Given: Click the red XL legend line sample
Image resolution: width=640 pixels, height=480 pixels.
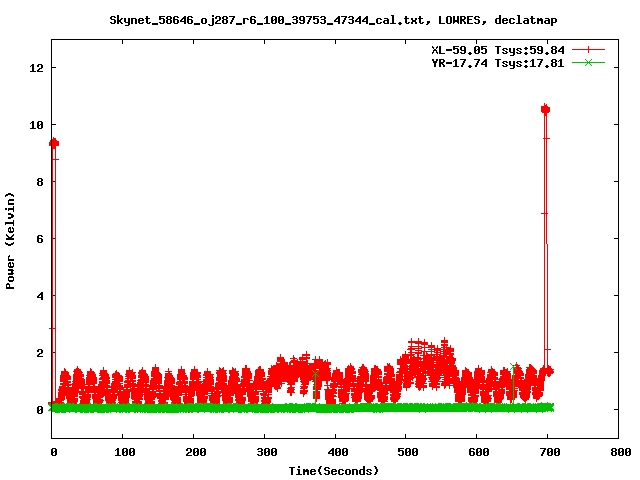Looking at the screenshot, I should pyautogui.click(x=588, y=50).
